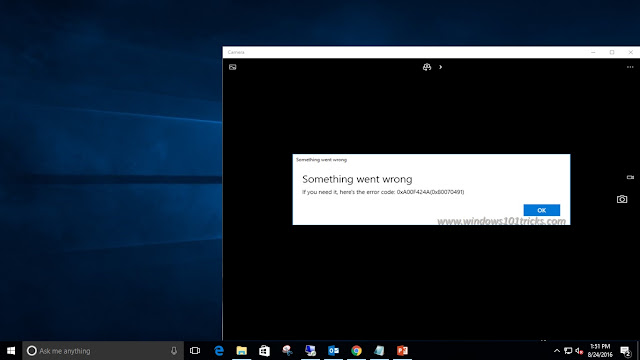Minimize the Camera window
640x360 pixels.
tap(593, 52)
